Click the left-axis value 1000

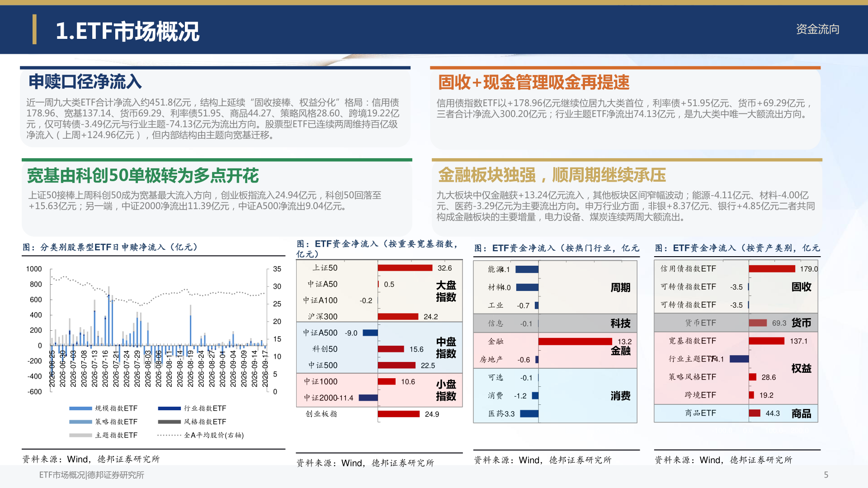tap(34, 269)
